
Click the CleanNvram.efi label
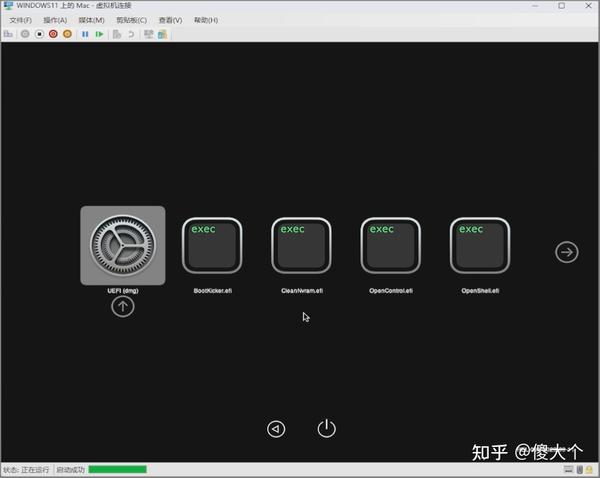point(302,291)
